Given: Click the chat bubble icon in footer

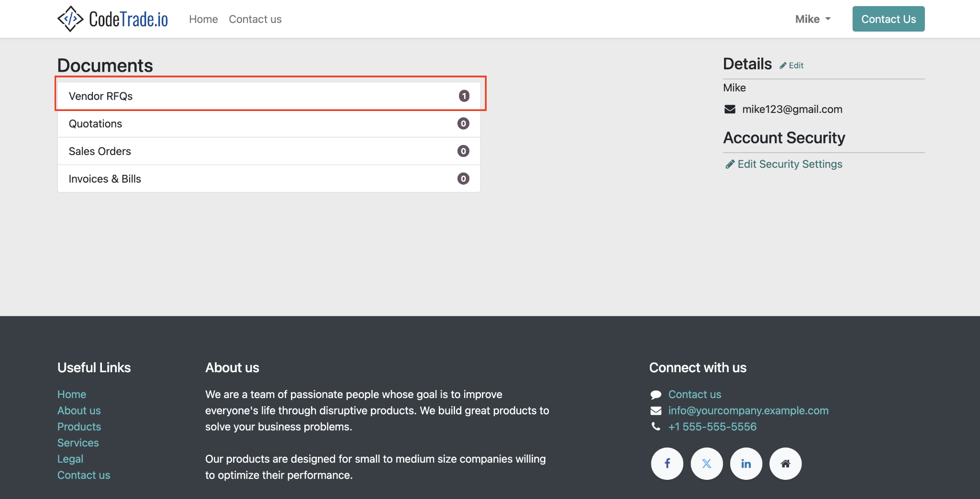Looking at the screenshot, I should click(x=656, y=395).
